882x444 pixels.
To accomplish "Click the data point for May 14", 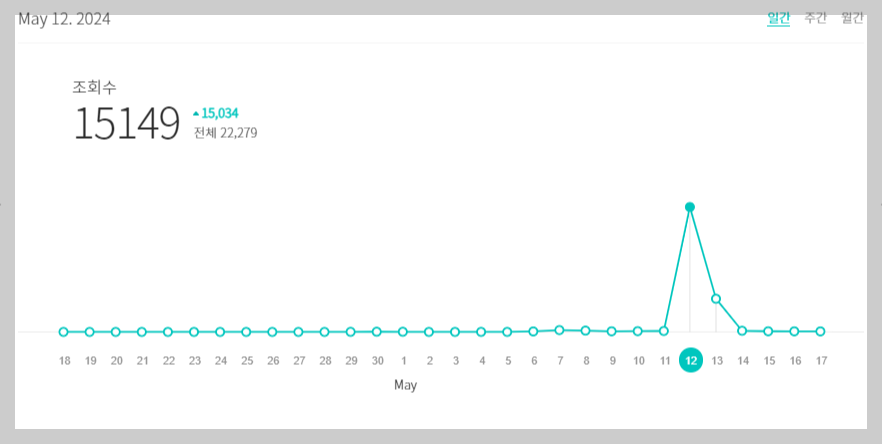I will (x=742, y=331).
